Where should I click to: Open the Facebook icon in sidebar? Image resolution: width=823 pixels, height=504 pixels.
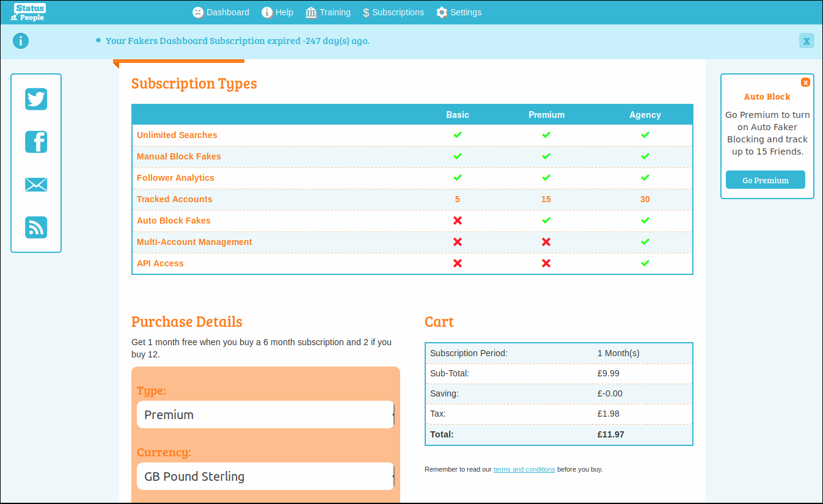coord(36,142)
